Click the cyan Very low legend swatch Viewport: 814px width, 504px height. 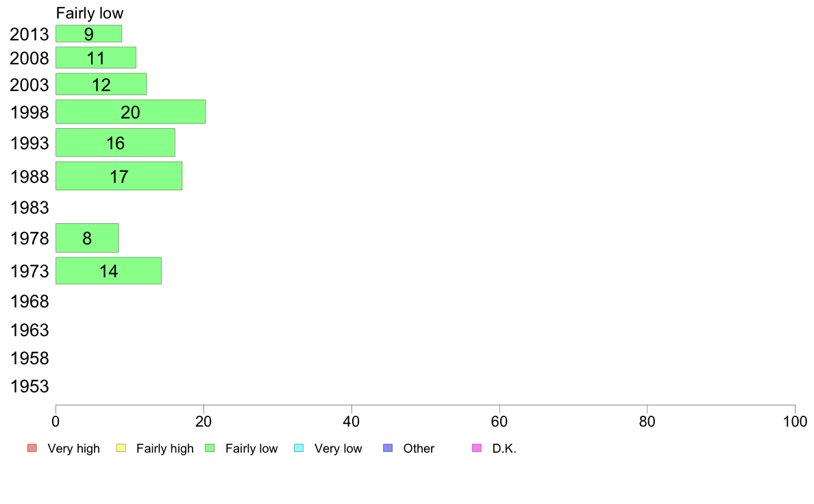coord(299,448)
